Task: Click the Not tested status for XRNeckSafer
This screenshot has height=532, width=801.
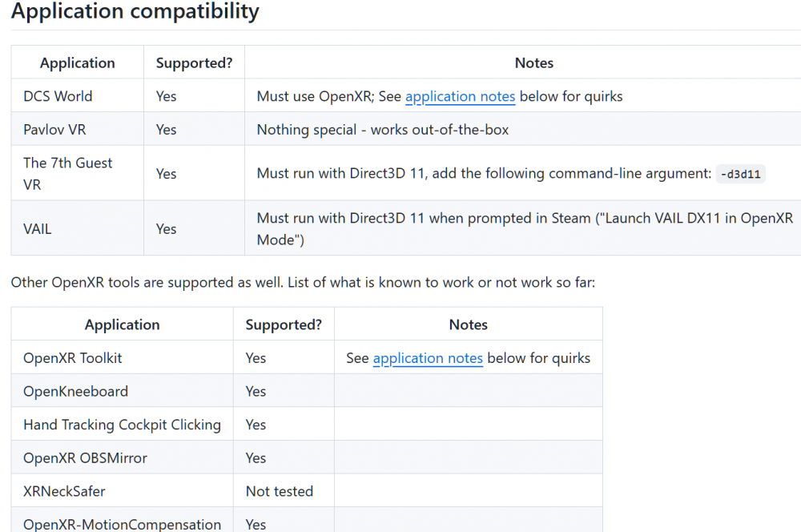Action: (280, 491)
